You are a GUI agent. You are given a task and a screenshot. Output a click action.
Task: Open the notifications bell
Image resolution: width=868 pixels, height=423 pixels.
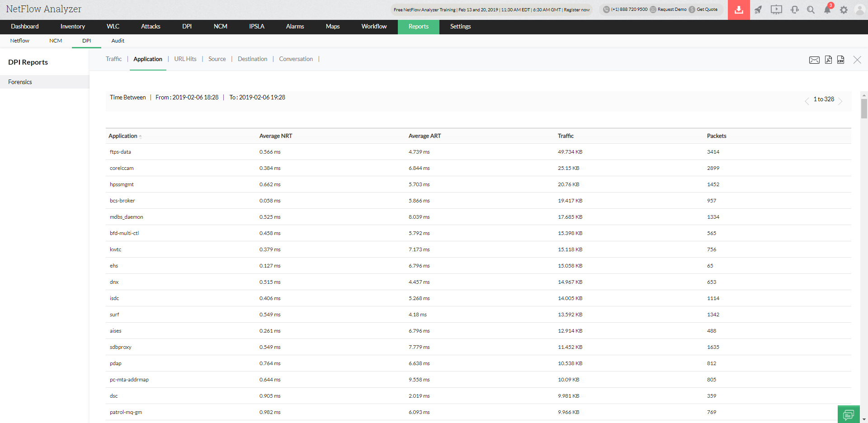[x=827, y=10]
